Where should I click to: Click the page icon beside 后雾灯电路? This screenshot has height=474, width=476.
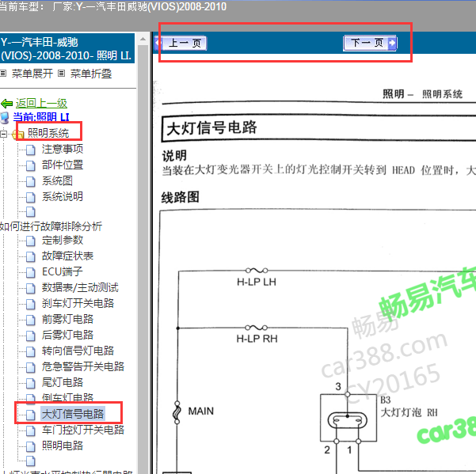click(30, 335)
